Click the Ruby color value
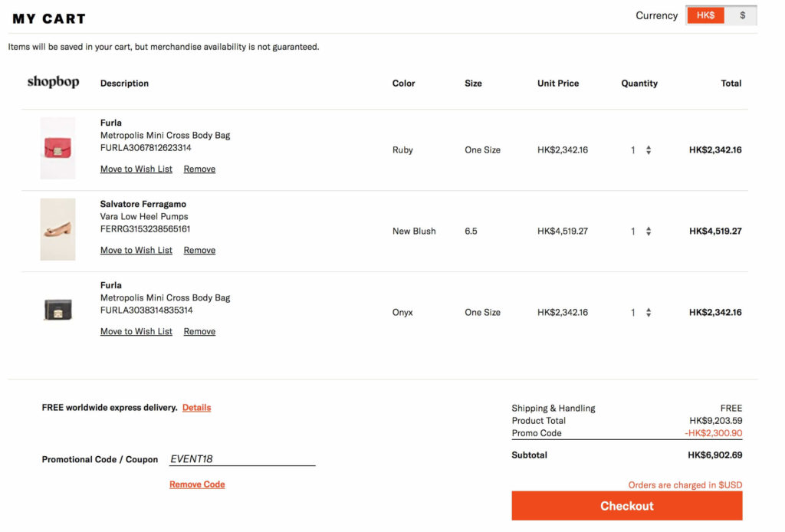785x532 pixels. click(x=402, y=150)
